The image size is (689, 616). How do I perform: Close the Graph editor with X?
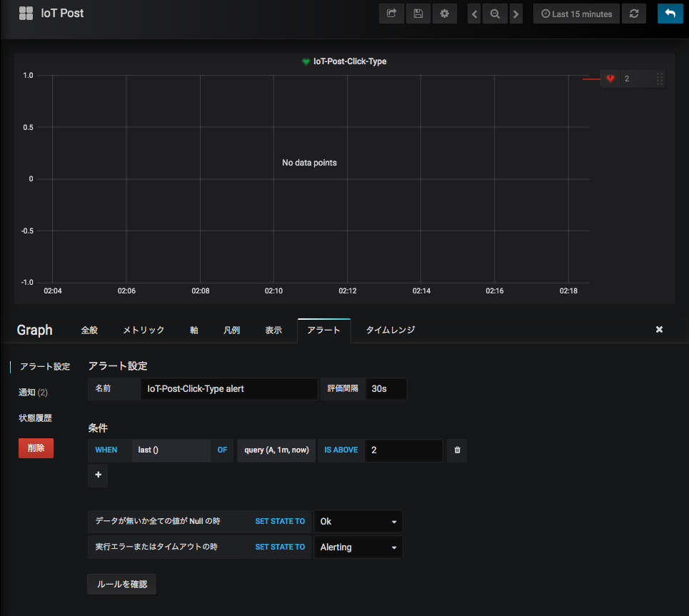(x=659, y=330)
